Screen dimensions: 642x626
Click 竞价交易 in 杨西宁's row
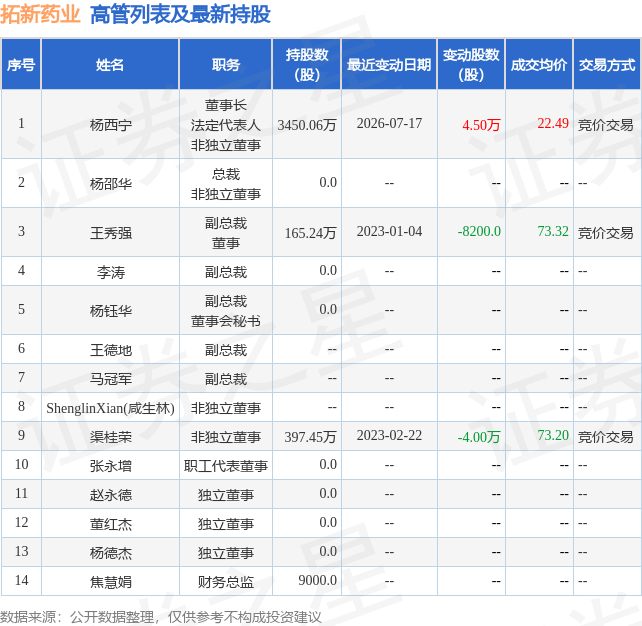pos(606,125)
